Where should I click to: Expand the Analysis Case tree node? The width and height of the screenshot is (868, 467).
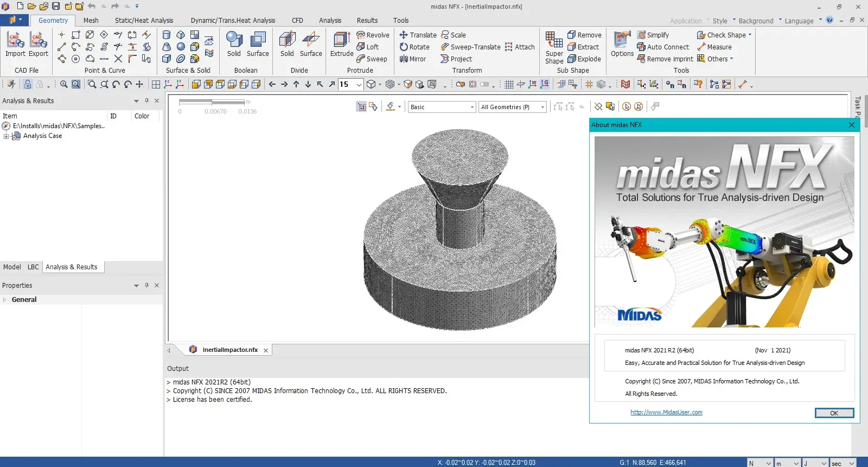tap(6, 136)
